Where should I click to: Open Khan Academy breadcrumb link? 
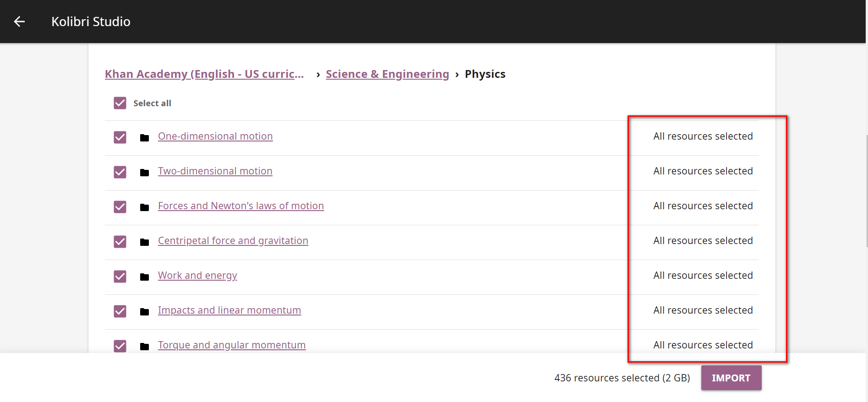(x=204, y=74)
